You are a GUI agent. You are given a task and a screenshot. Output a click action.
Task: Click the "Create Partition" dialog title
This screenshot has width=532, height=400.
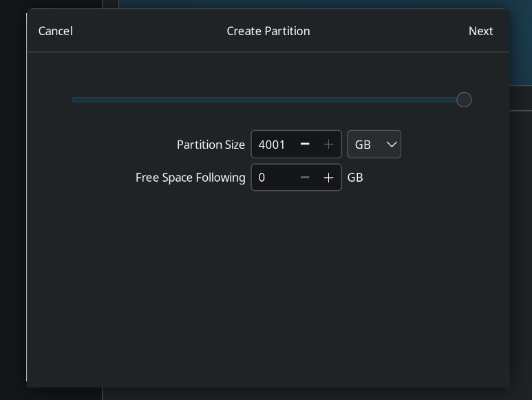268,31
